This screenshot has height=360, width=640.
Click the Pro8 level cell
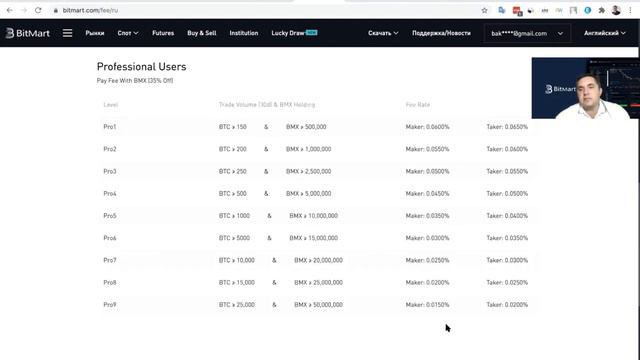coord(110,282)
